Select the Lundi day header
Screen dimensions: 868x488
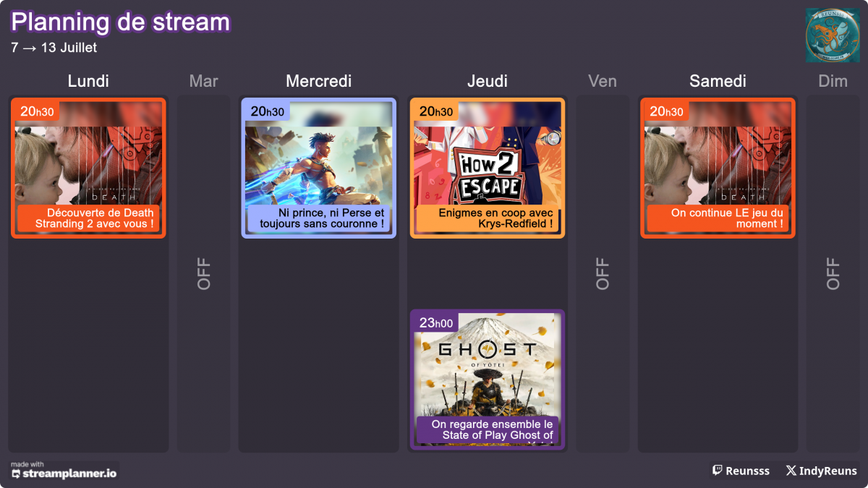point(88,81)
